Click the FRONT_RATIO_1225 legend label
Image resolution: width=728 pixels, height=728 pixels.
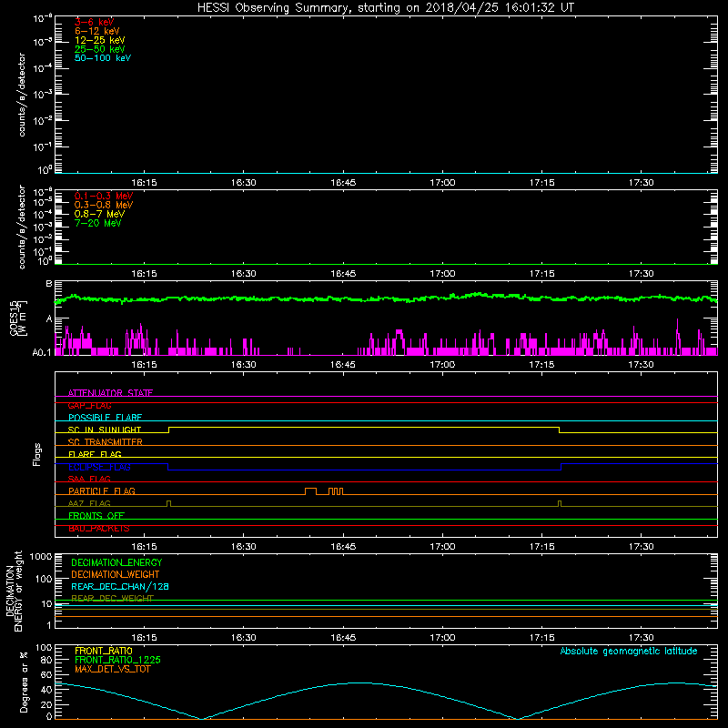pos(117,660)
